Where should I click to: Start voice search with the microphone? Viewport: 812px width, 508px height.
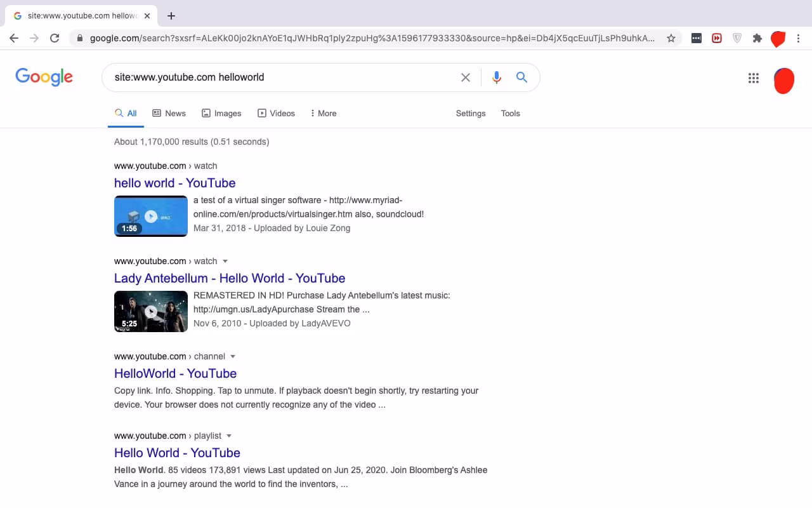coord(497,77)
